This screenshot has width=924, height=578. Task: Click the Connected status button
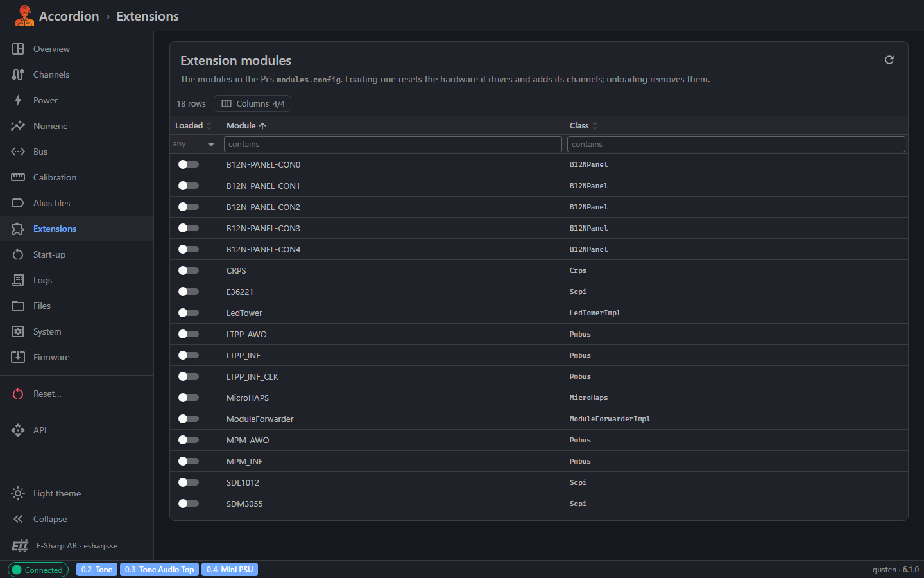click(x=38, y=570)
